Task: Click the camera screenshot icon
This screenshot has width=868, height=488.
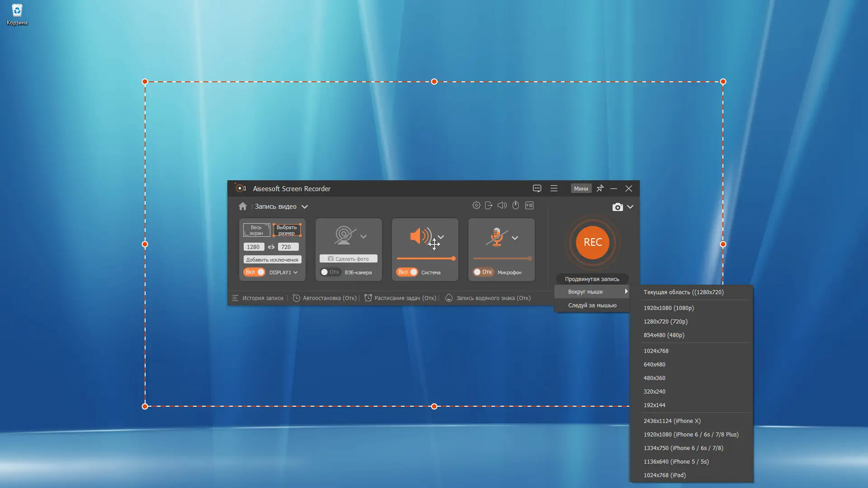Action: [617, 207]
